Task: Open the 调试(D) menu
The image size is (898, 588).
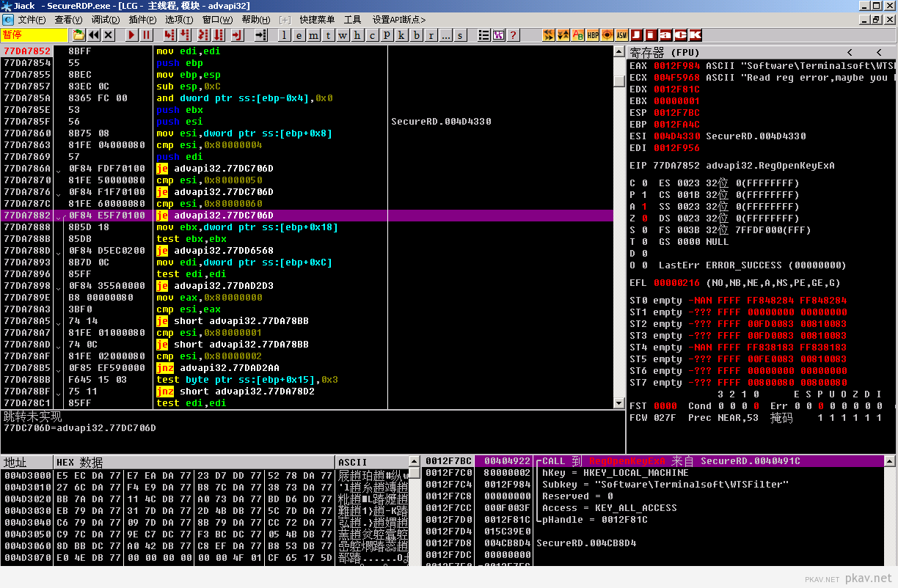Action: [x=106, y=20]
